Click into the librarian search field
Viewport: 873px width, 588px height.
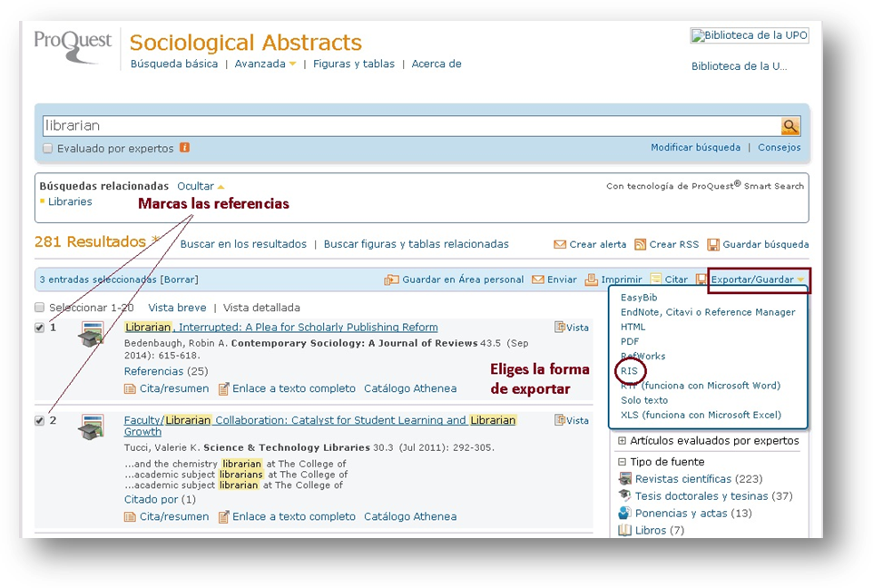click(408, 126)
